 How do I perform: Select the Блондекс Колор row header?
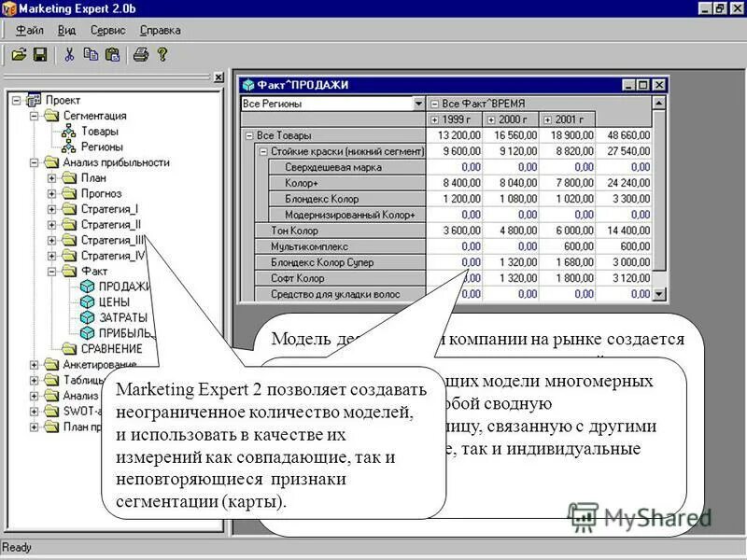347,199
